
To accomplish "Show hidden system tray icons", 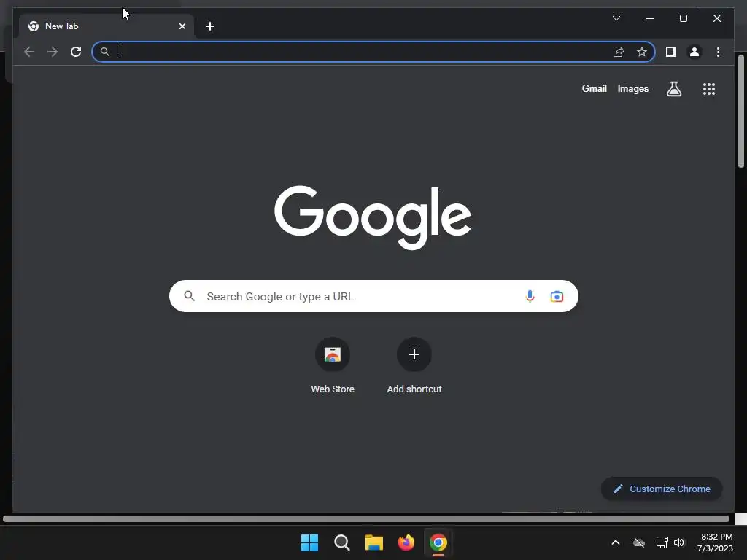I will click(616, 542).
